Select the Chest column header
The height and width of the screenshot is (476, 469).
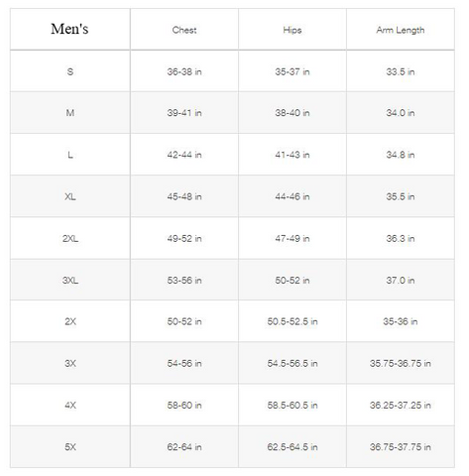(x=184, y=30)
